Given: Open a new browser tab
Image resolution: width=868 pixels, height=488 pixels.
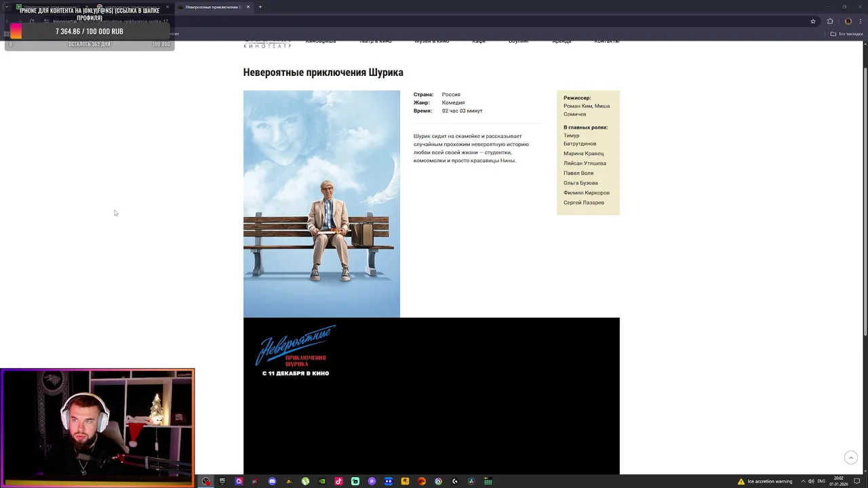Looking at the screenshot, I should [x=260, y=7].
